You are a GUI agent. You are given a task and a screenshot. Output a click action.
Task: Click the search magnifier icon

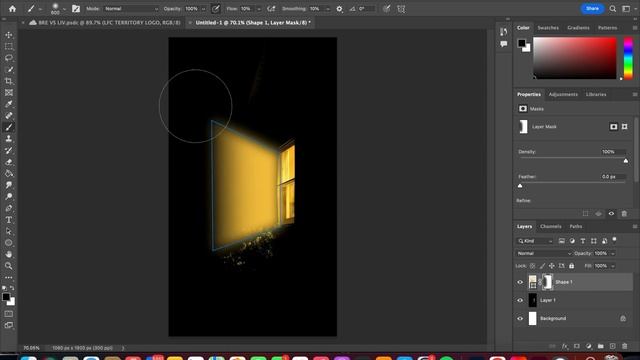tap(613, 9)
